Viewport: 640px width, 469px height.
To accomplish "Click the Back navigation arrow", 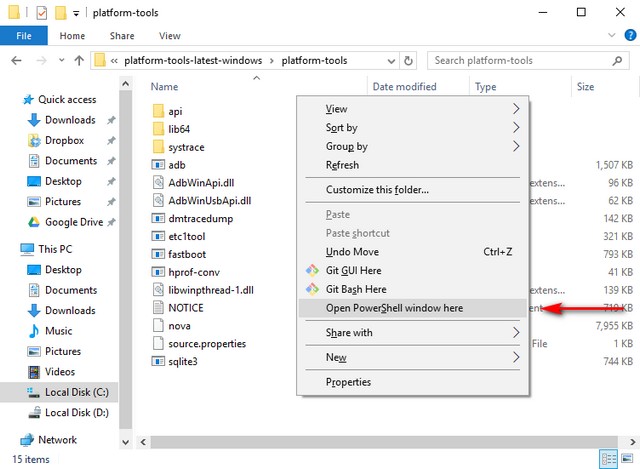I will tap(16, 61).
